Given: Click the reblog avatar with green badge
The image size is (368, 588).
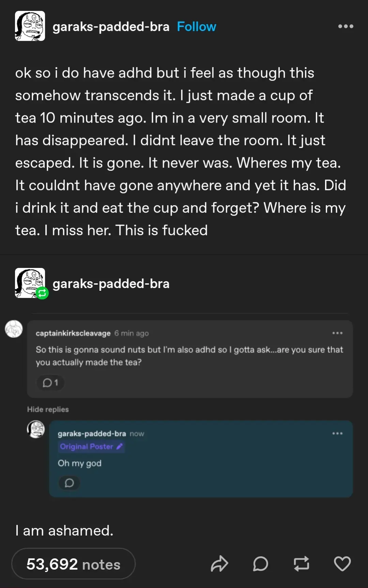Looking at the screenshot, I should (30, 283).
